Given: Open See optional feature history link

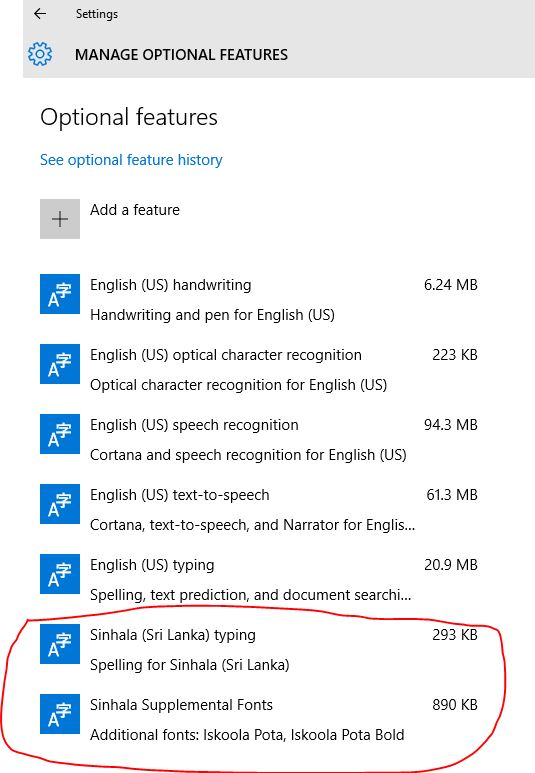Looking at the screenshot, I should click(x=131, y=160).
